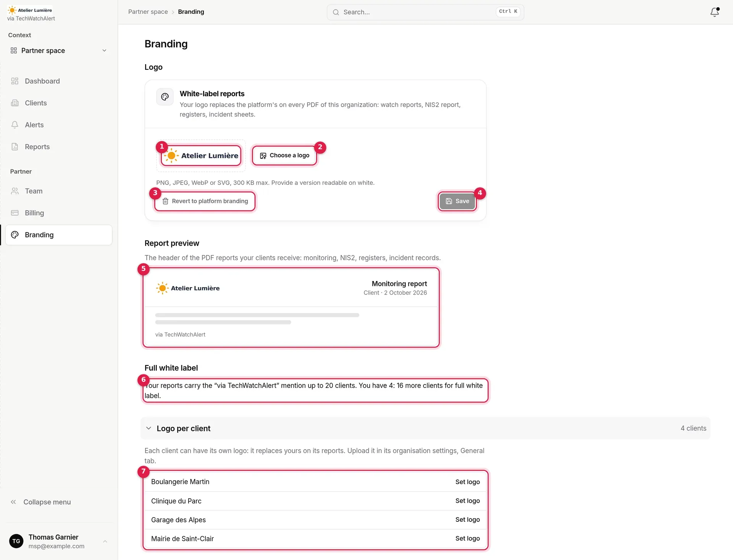This screenshot has height=560, width=733.
Task: Click the Reports document icon
Action: pos(15,147)
